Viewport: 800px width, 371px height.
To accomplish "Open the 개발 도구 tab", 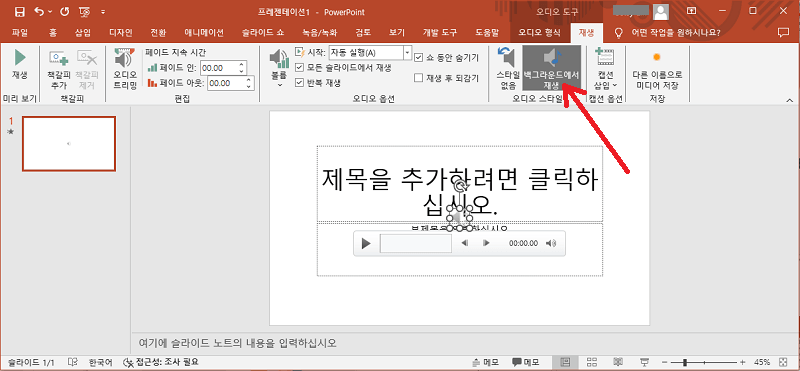I will [x=440, y=33].
